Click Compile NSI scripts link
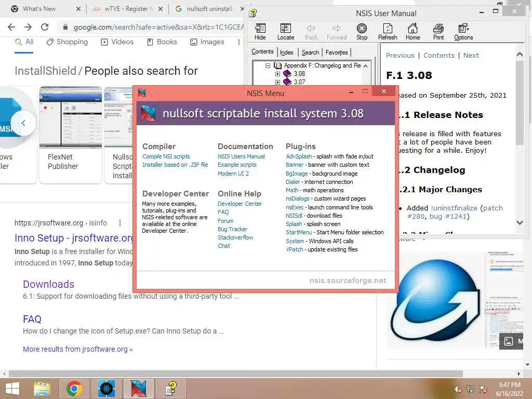 coord(166,156)
